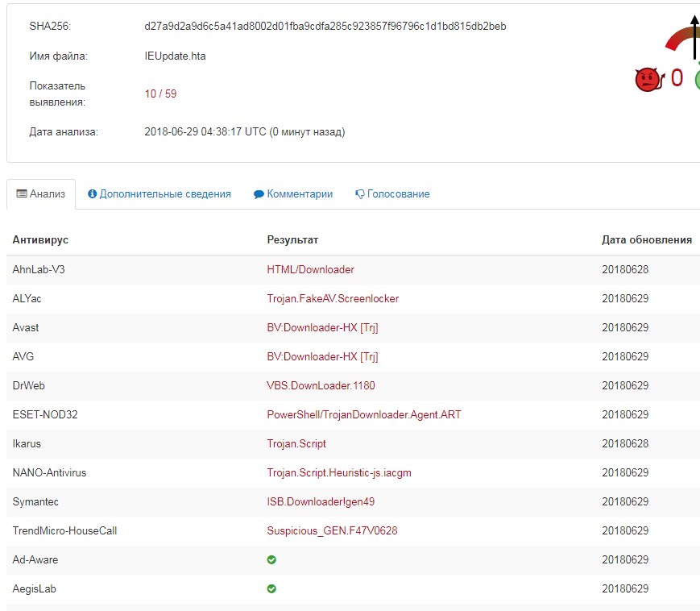Click the AegisLab antivirus name

tap(35, 588)
